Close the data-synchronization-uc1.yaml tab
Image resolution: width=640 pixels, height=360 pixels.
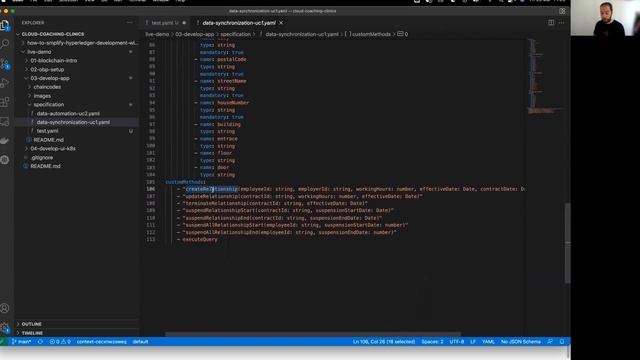tap(281, 23)
